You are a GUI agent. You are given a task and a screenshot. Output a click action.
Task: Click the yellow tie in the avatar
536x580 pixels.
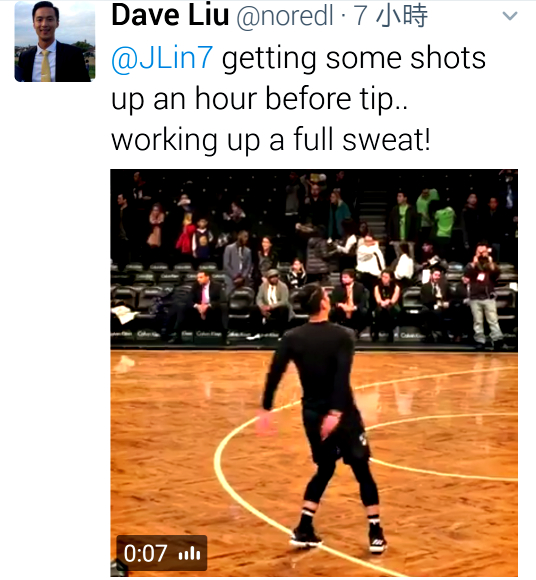pyautogui.click(x=45, y=66)
